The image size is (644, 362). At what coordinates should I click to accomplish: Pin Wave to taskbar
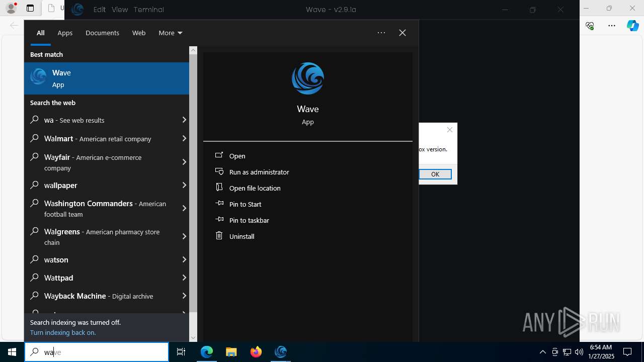tap(249, 220)
